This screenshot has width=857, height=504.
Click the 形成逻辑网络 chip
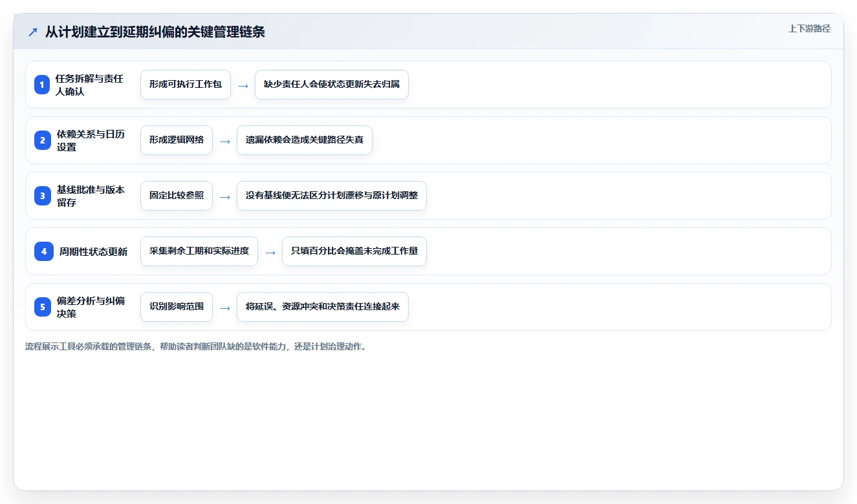click(177, 140)
